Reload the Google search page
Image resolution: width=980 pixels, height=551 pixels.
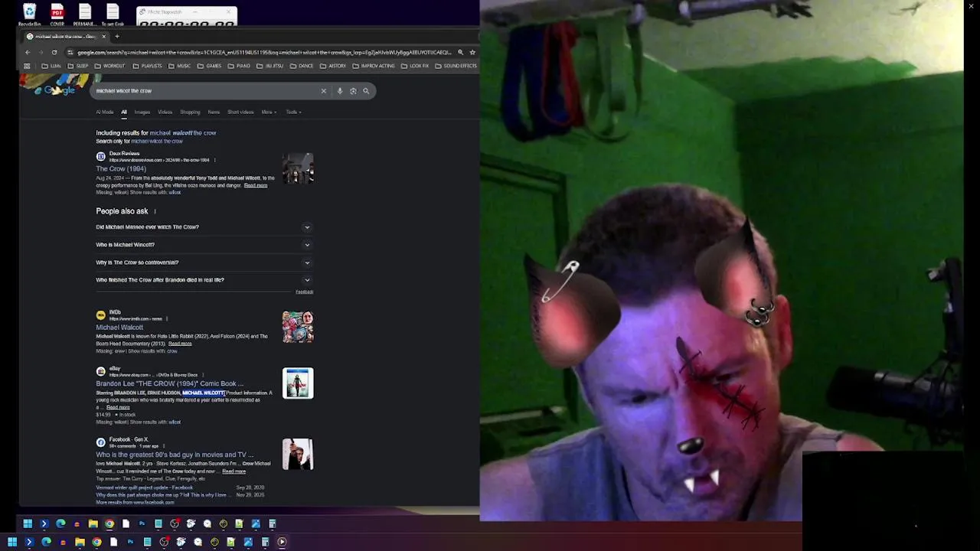pos(54,52)
